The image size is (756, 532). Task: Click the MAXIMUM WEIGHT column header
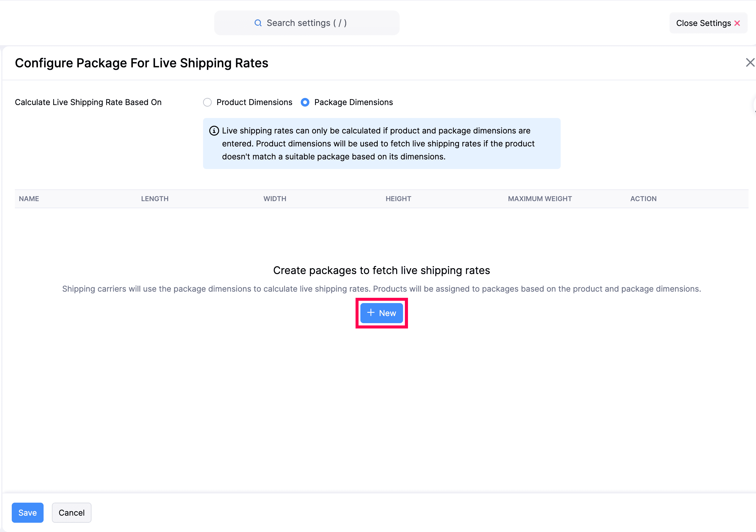(x=540, y=199)
